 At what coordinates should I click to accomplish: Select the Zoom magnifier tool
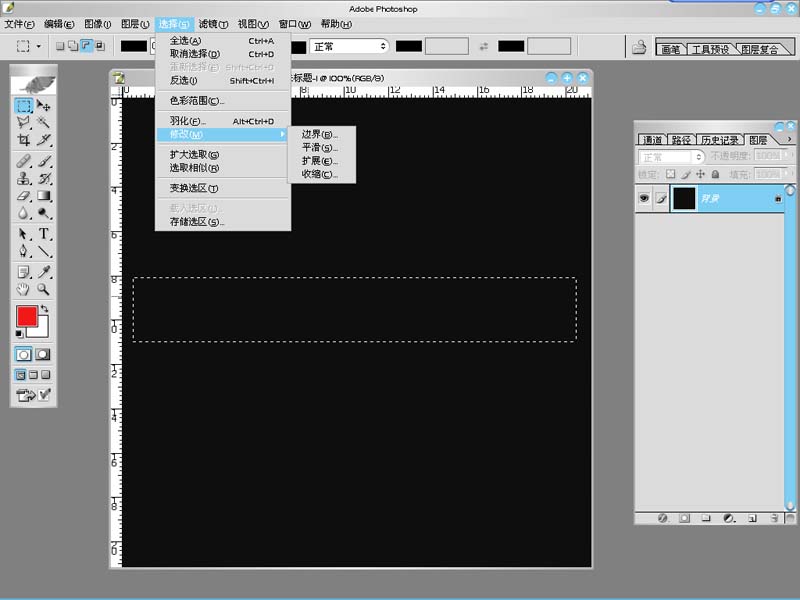point(44,290)
